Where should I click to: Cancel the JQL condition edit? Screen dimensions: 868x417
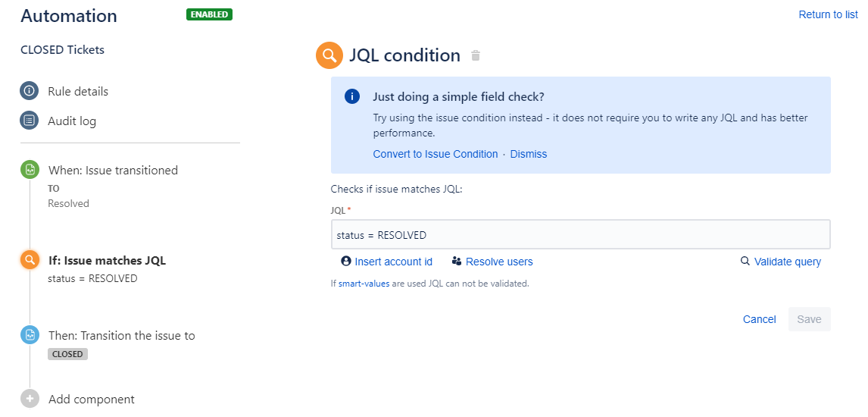click(759, 319)
